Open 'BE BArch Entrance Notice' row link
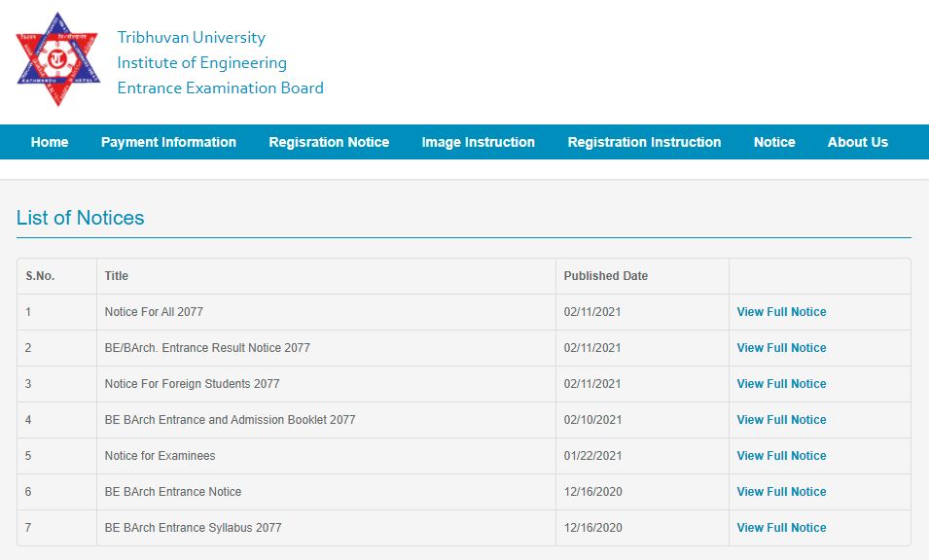The width and height of the screenshot is (929, 560). tap(171, 492)
